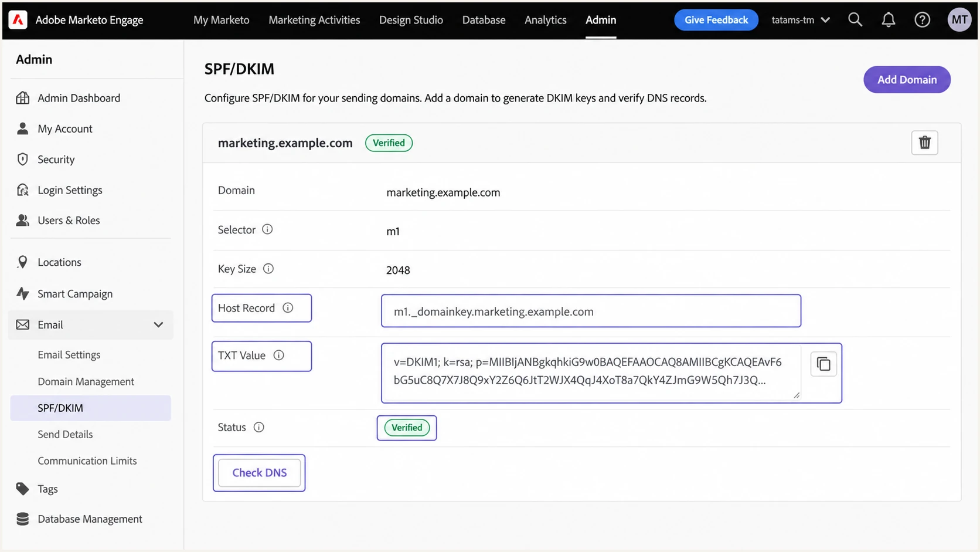Open the Database tab
Screen dimensions: 980x552
[x=484, y=20]
